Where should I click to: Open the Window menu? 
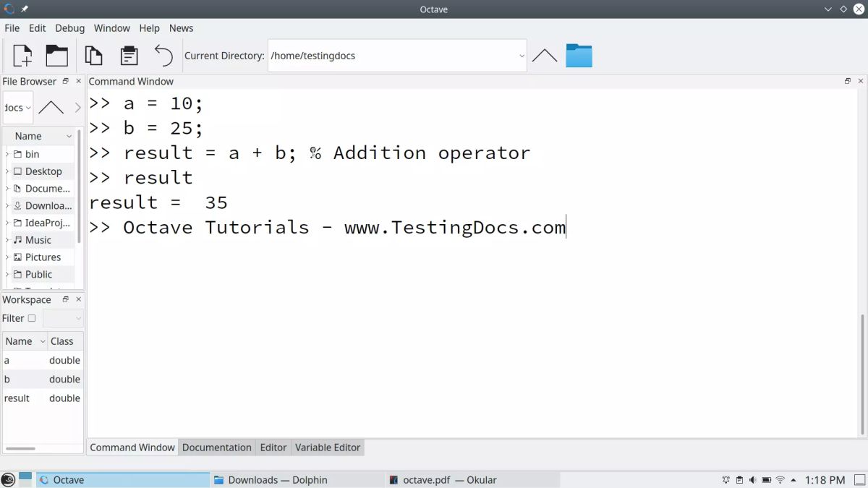point(112,28)
